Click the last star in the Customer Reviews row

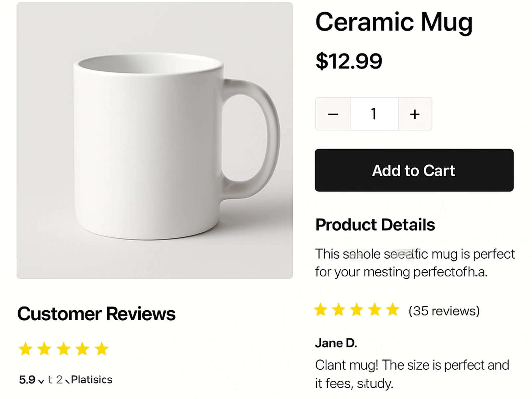pyautogui.click(x=102, y=349)
